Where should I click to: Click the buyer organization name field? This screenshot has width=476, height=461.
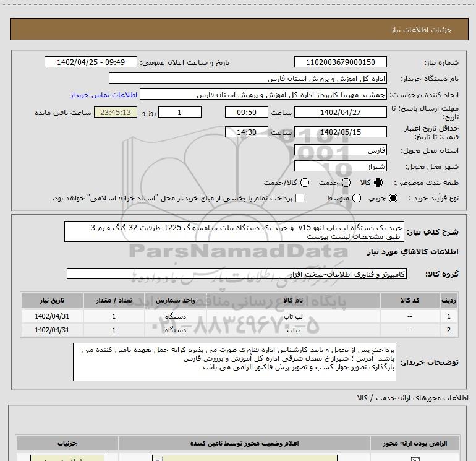pyautogui.click(x=248, y=79)
